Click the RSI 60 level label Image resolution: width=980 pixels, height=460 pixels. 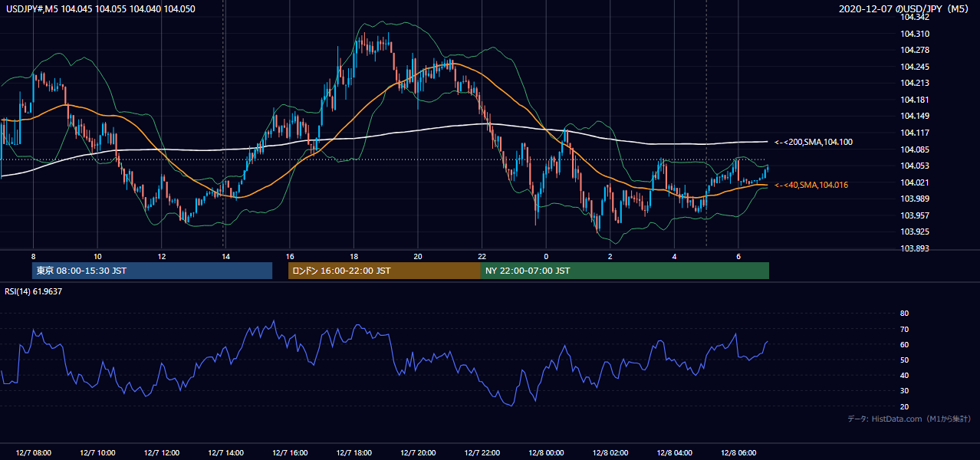coord(904,344)
